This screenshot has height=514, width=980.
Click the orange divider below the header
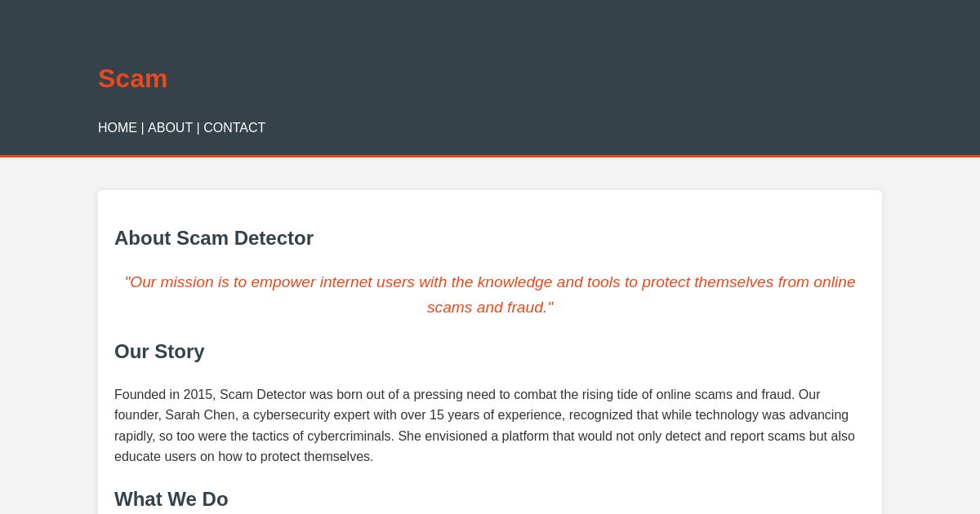pyautogui.click(x=490, y=154)
